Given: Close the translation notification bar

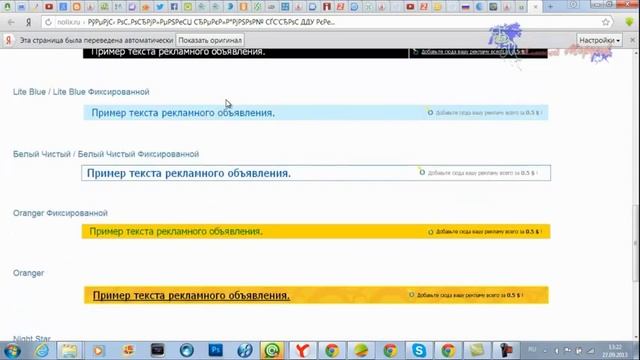Looking at the screenshot, I should tap(632, 40).
